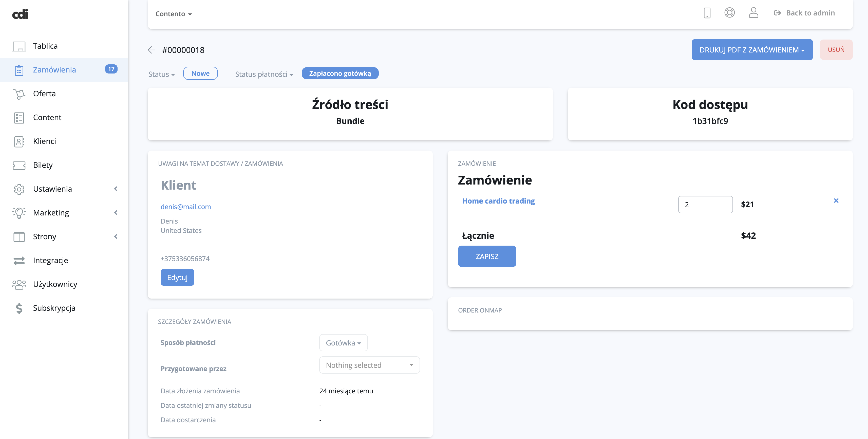Viewport: 868px width, 439px height.
Task: Remove Home cardio trading item with X
Action: (x=836, y=201)
